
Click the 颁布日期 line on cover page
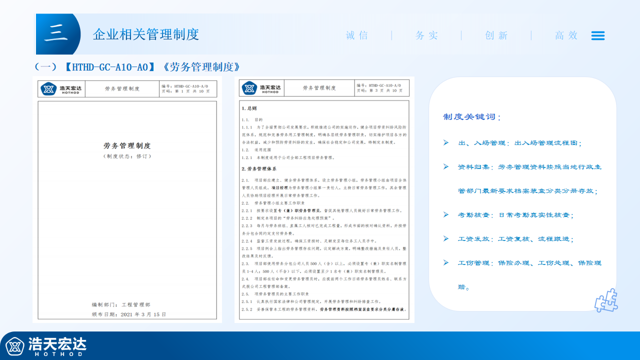coord(129,314)
